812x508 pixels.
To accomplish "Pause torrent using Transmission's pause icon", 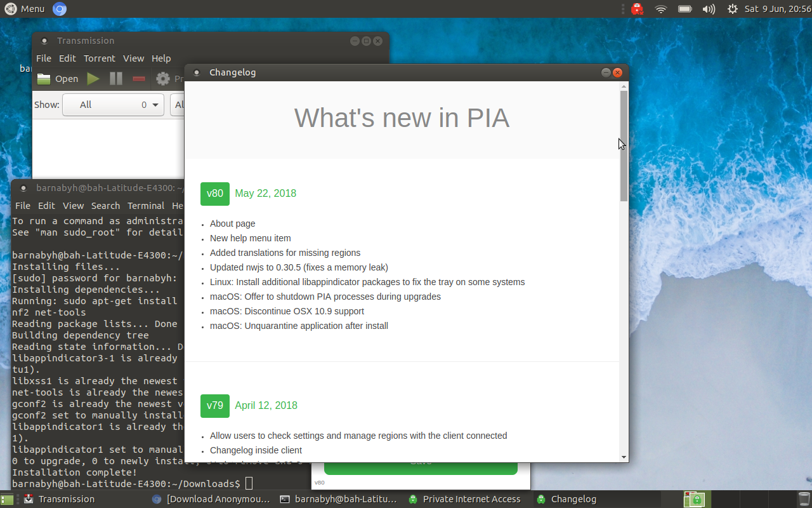I will pyautogui.click(x=116, y=79).
